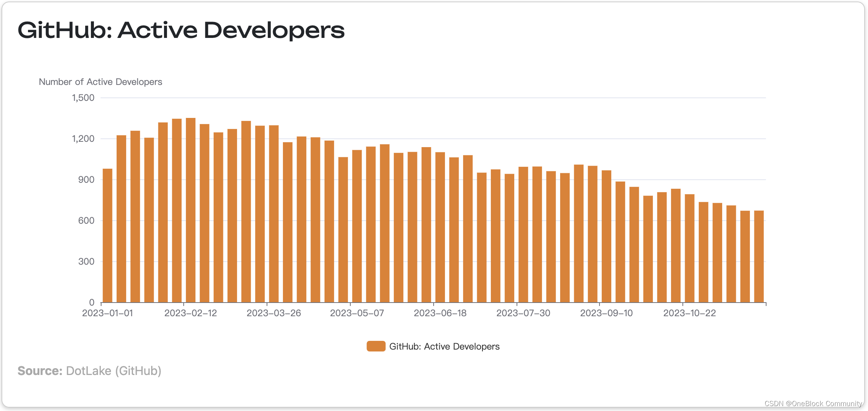Click the 2023-02-12 x-axis date label
The image size is (868, 411).
pos(190,313)
